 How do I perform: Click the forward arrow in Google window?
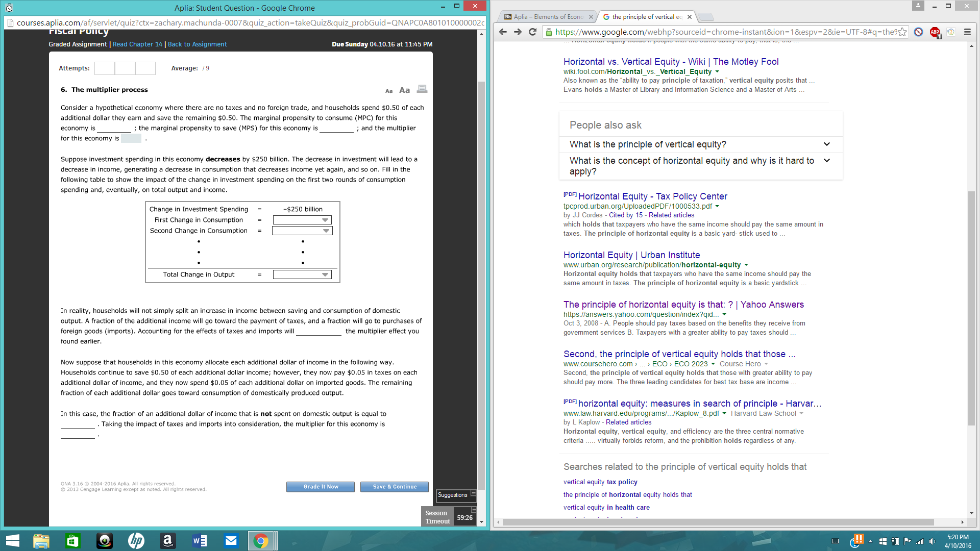(x=518, y=32)
